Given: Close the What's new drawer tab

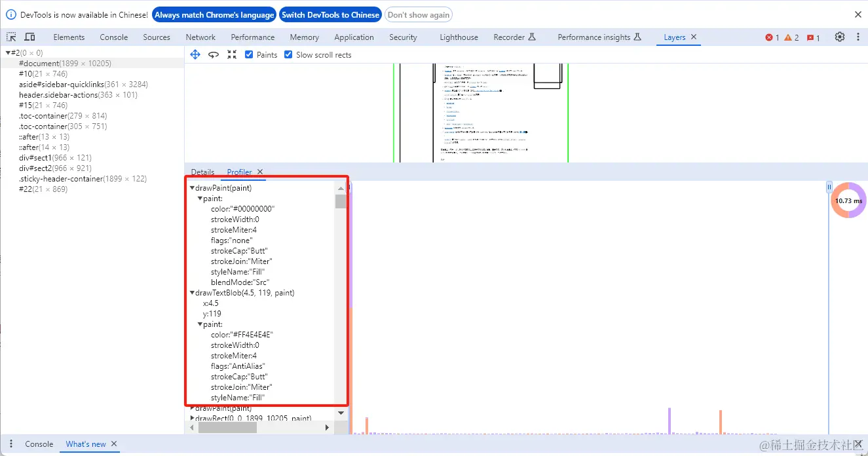Looking at the screenshot, I should click(114, 444).
